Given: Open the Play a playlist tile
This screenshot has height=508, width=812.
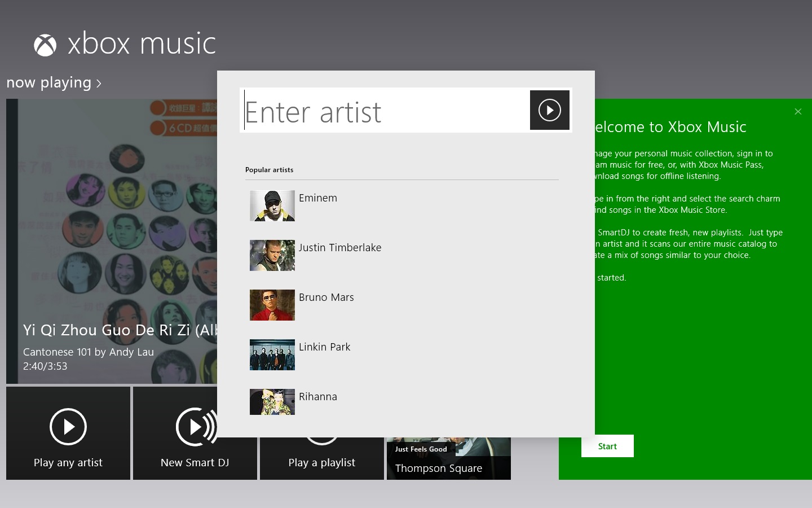Looking at the screenshot, I should point(322,458).
